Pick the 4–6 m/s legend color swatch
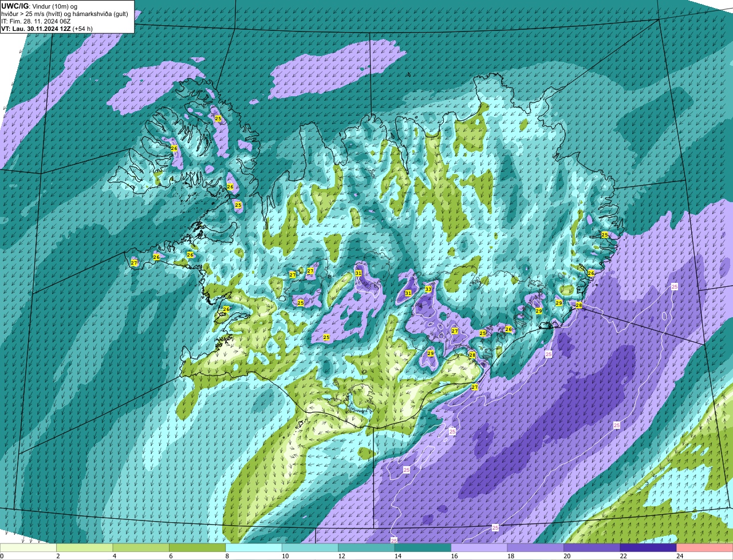 [141, 548]
